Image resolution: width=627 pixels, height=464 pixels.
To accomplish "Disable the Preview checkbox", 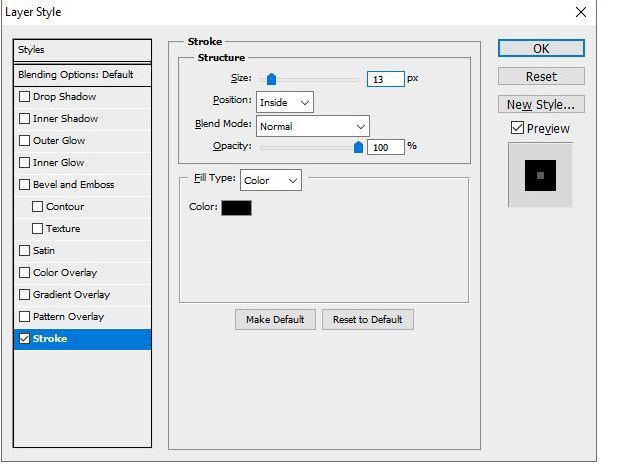I will [x=516, y=128].
